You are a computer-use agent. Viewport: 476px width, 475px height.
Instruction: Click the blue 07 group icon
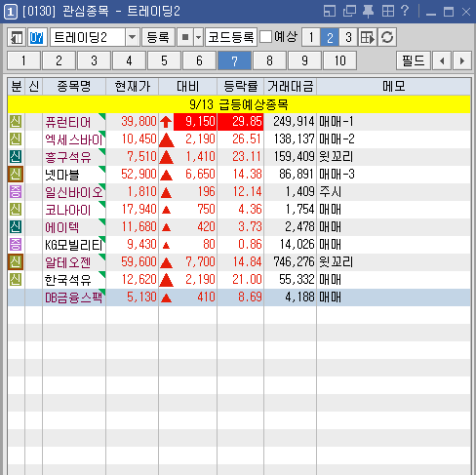coord(37,37)
